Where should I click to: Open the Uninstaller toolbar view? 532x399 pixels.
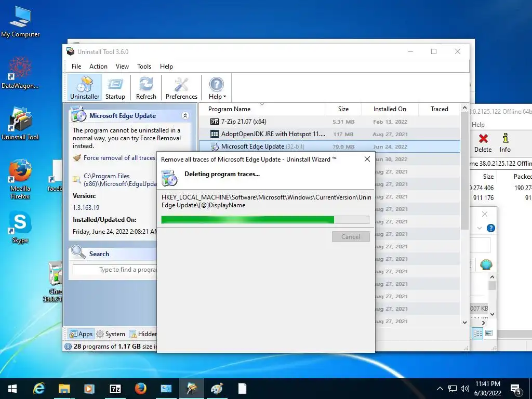coord(85,88)
